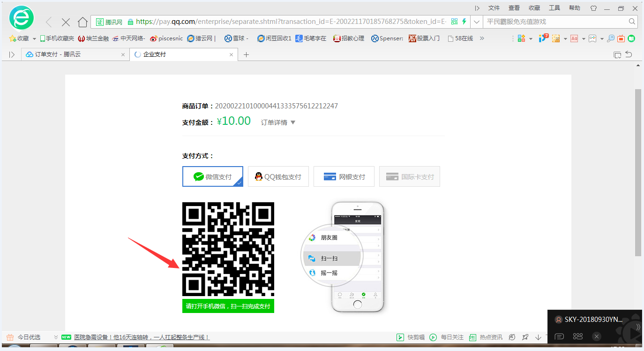Click the magnifier zoom extension icon
Viewport: 644px width, 351px height.
[611, 38]
